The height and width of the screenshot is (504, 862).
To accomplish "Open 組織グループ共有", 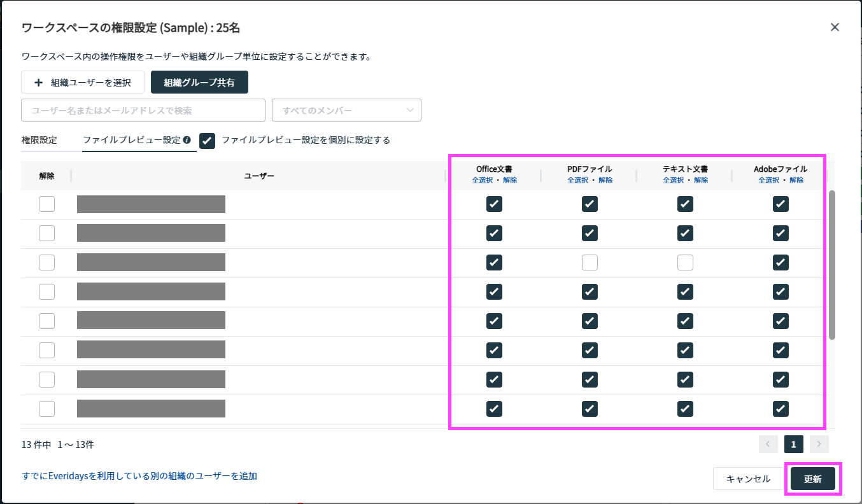I will point(199,83).
